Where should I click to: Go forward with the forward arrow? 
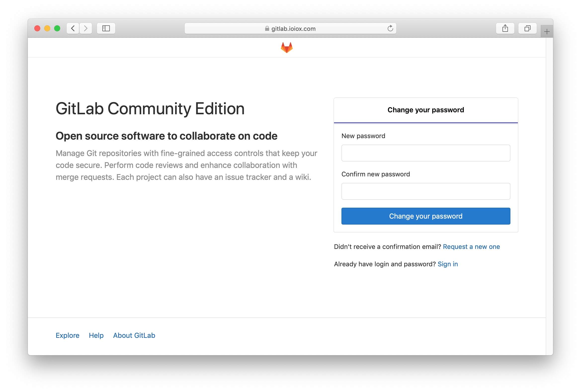86,28
